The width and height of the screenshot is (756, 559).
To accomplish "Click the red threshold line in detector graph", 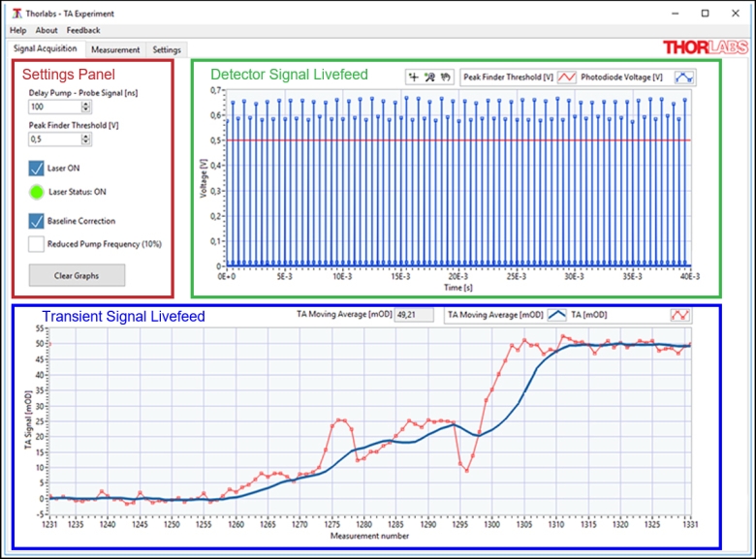I will [x=458, y=140].
